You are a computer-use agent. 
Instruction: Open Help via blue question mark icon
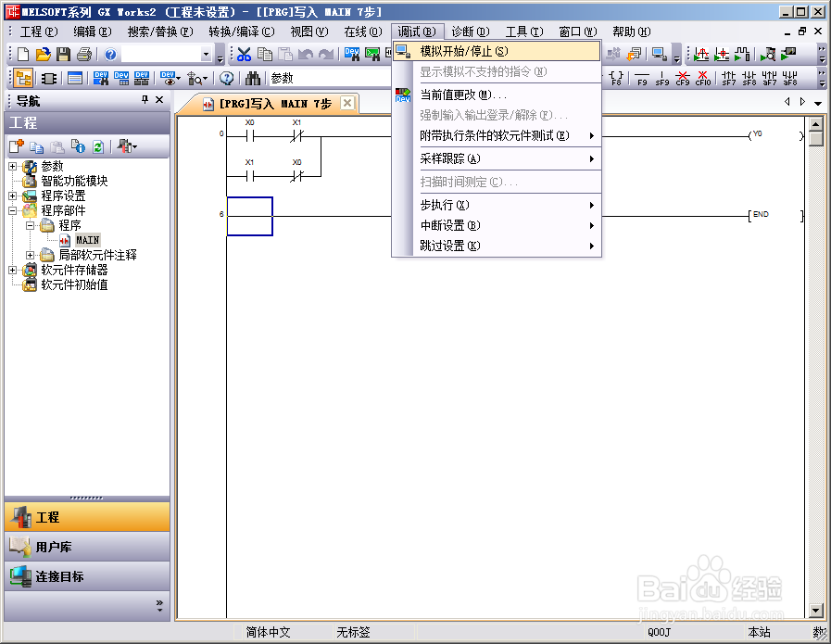pos(110,54)
